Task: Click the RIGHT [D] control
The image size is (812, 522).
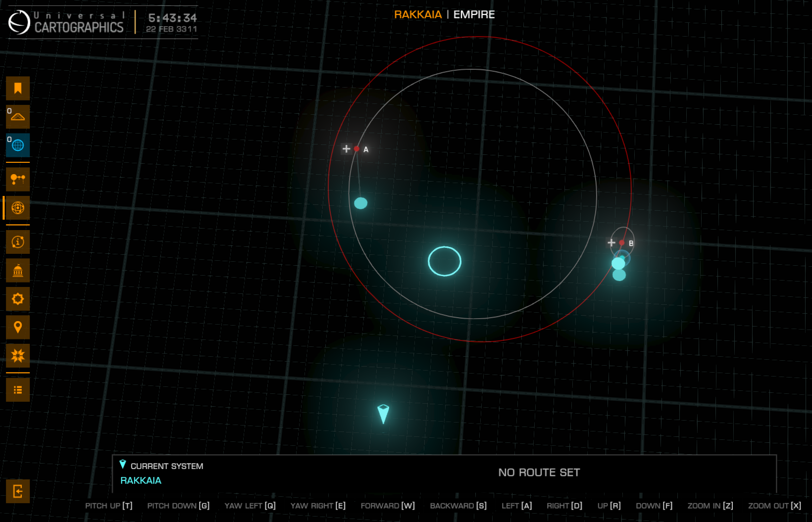Action: [x=564, y=506]
